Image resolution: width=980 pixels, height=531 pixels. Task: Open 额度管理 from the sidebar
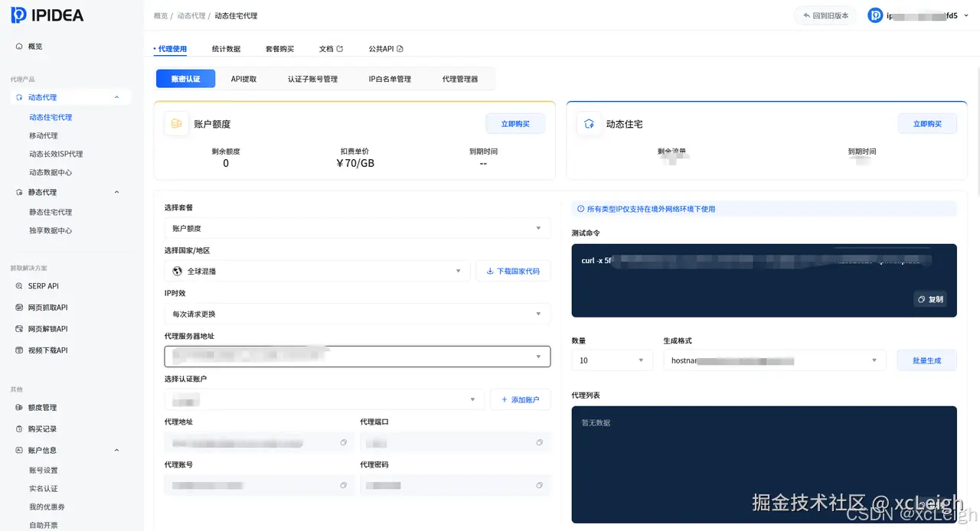[43, 408]
